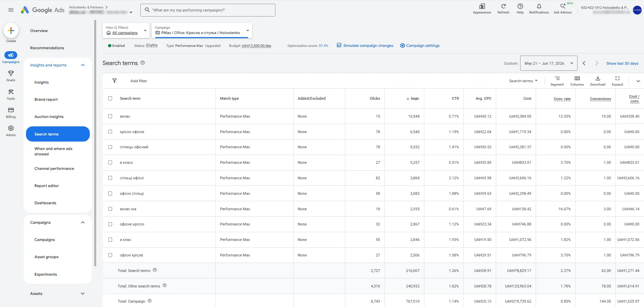Check the box for 'стілець офісний' row

pyautogui.click(x=110, y=147)
